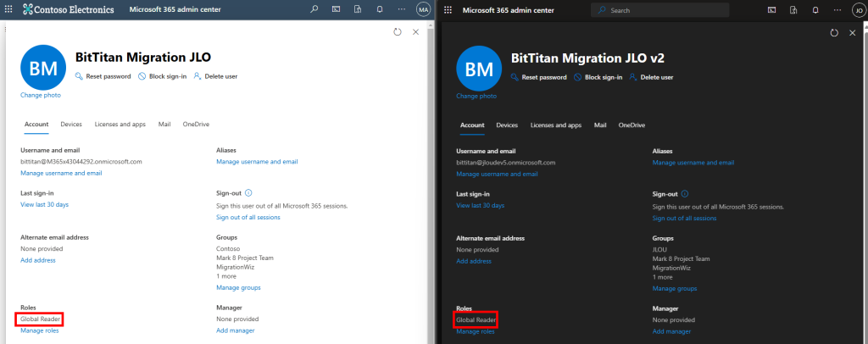Block sign-in for user in light panel

[x=162, y=76]
